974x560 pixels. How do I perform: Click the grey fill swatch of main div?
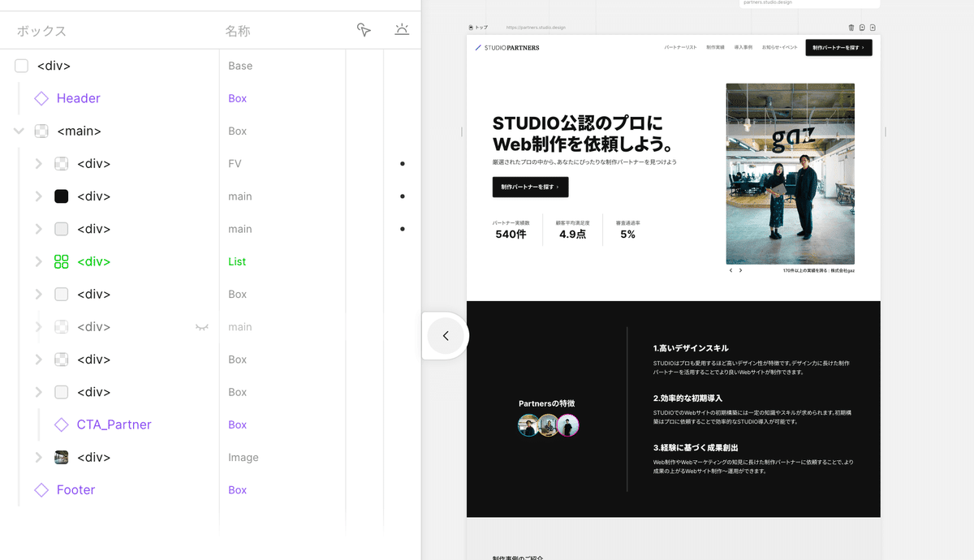(x=61, y=229)
